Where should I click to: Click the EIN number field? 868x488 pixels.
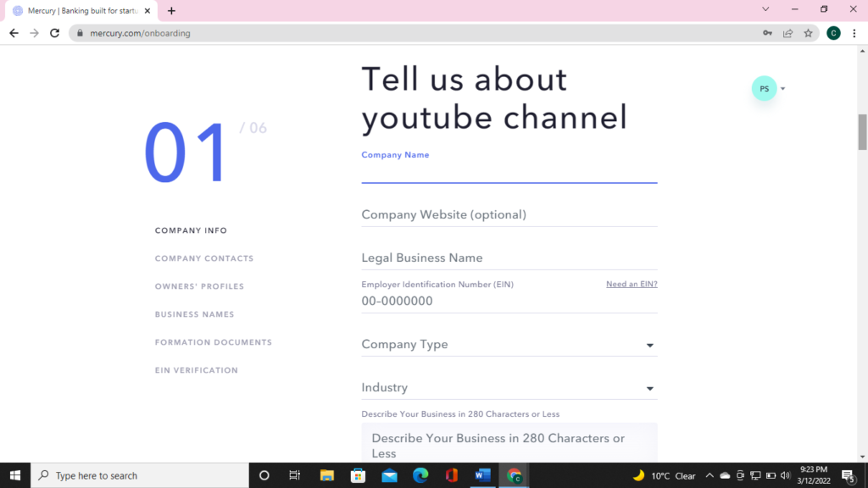[x=509, y=301]
